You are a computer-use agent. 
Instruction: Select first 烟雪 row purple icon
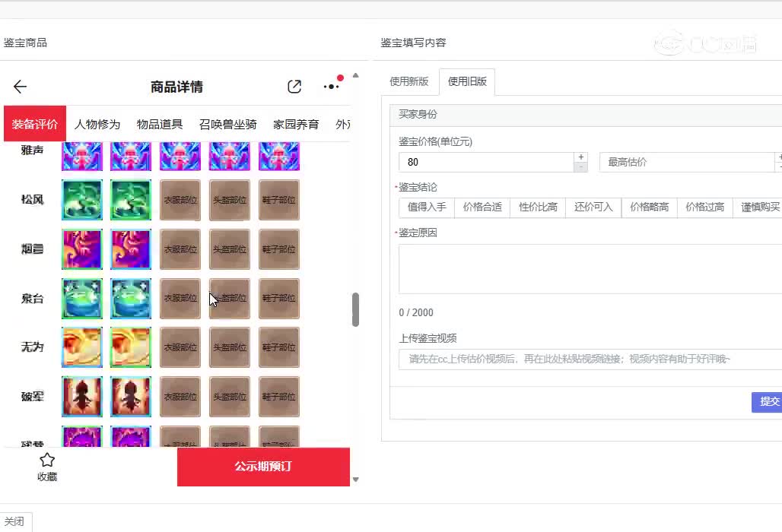[x=82, y=249]
